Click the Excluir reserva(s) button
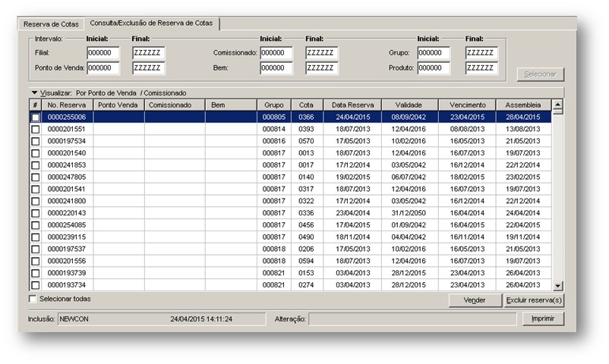The height and width of the screenshot is (364, 609). click(534, 300)
